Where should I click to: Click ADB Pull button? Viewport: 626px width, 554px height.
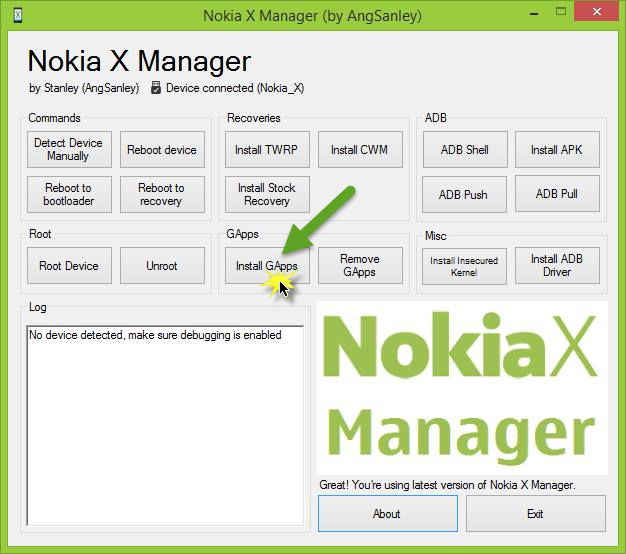[x=557, y=194]
